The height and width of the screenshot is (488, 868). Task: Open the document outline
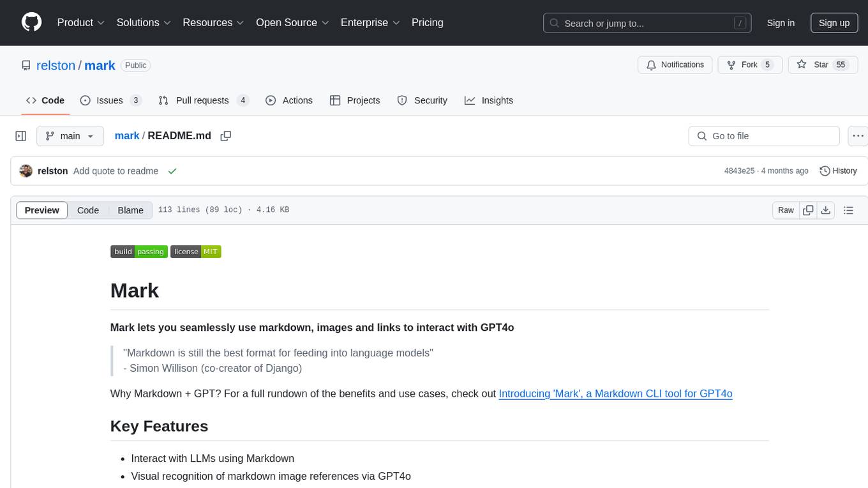click(x=848, y=210)
